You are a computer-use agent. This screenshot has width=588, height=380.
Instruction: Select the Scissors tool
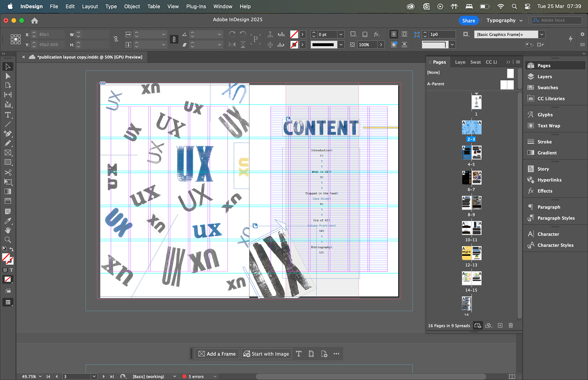coord(8,172)
